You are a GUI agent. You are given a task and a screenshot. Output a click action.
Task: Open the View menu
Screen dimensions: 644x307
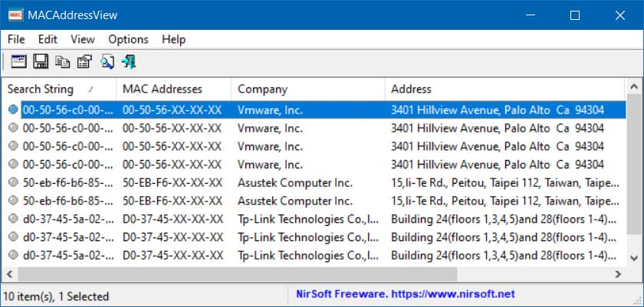(x=83, y=39)
